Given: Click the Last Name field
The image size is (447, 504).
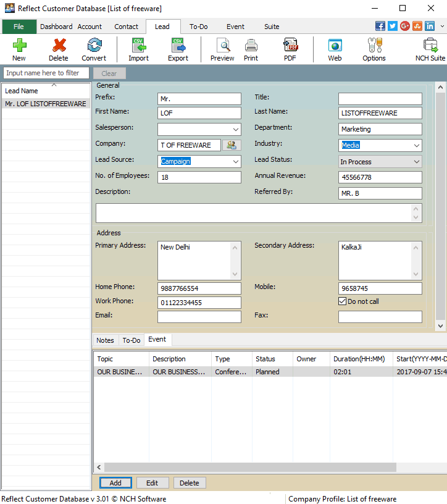Looking at the screenshot, I should click(x=380, y=113).
